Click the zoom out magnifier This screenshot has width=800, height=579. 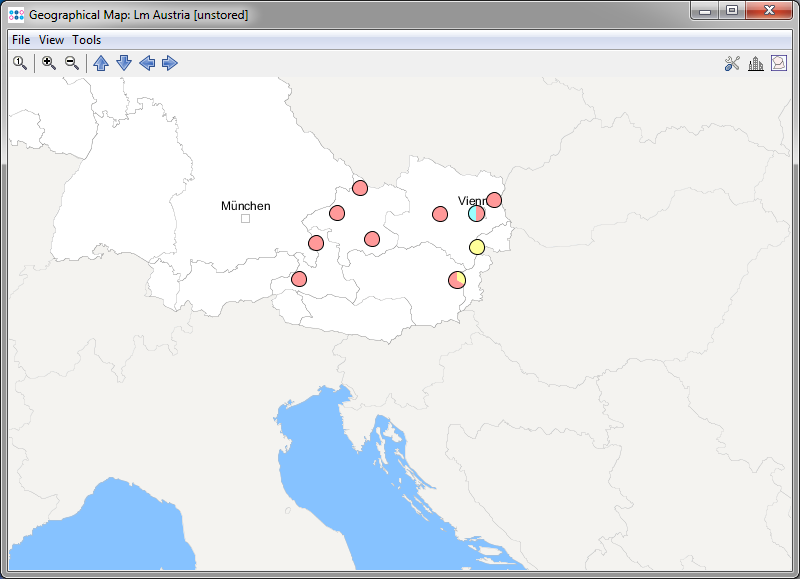point(71,63)
